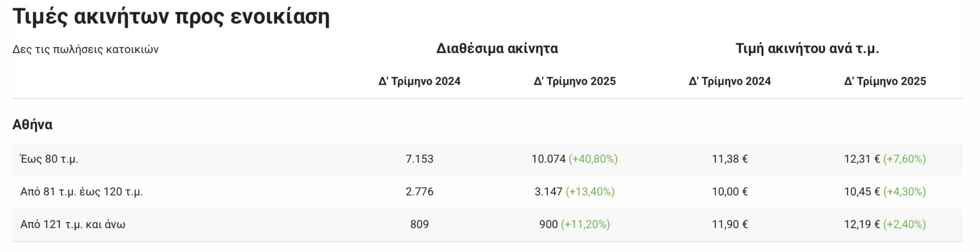Select the 11,38 € price cell

coord(729,159)
